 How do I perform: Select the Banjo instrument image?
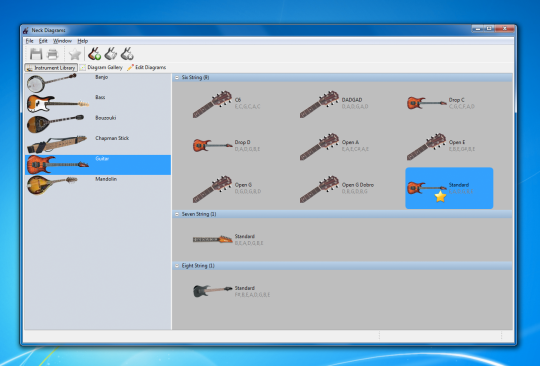coord(52,83)
